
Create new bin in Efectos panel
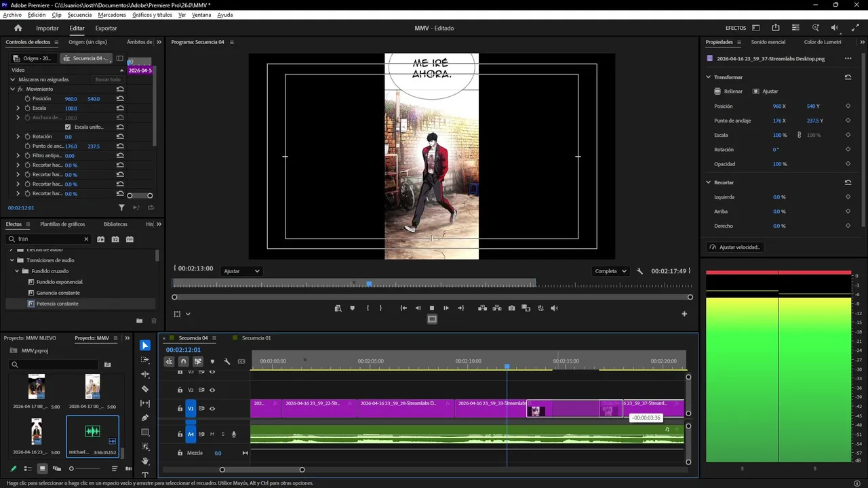tap(139, 321)
